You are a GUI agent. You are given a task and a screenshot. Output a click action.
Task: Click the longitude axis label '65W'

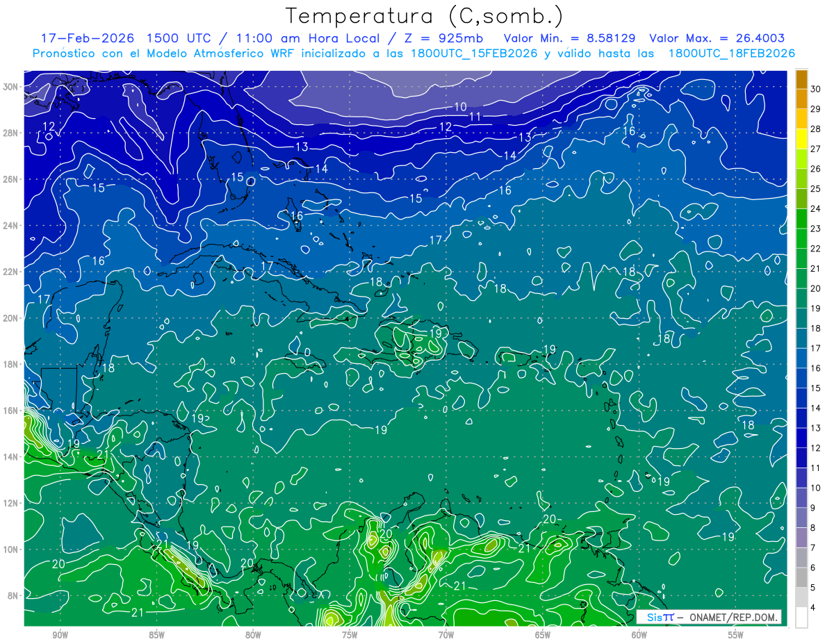coord(543,635)
